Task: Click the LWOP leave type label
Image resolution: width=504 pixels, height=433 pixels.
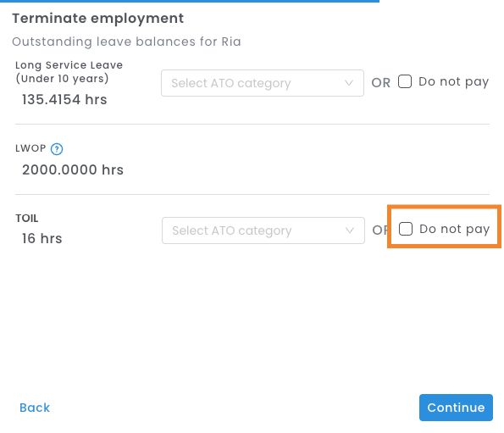Action: pyautogui.click(x=30, y=148)
